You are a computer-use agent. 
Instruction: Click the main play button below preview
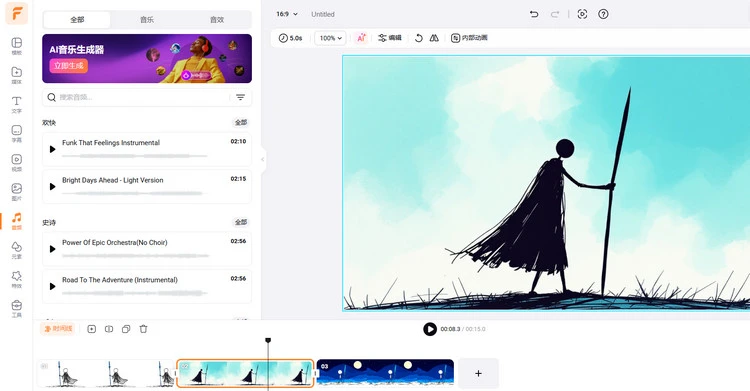tap(430, 329)
